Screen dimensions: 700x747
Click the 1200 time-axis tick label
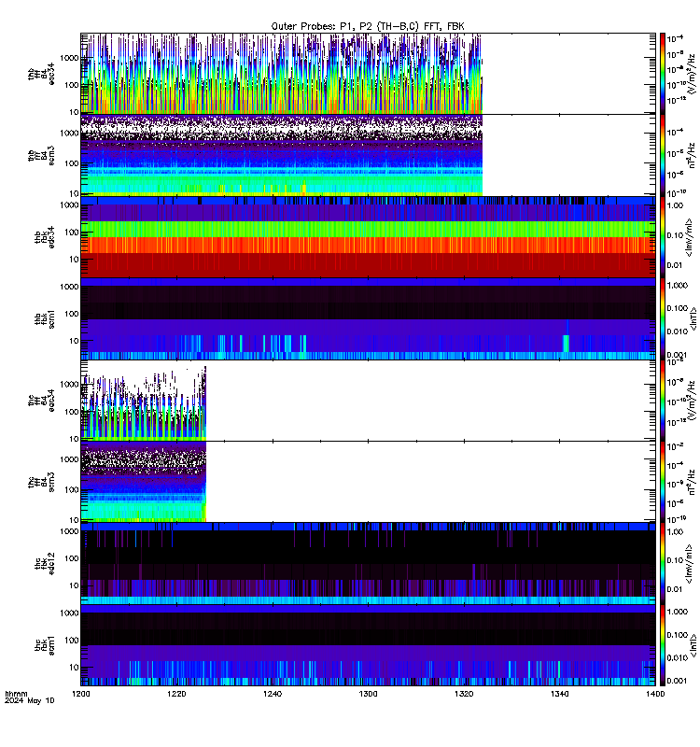tap(81, 694)
